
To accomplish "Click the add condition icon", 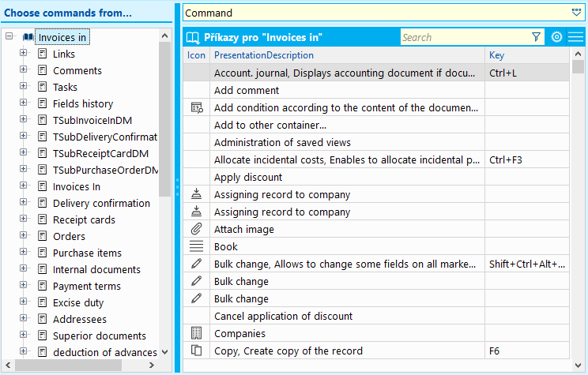I will pos(197,107).
